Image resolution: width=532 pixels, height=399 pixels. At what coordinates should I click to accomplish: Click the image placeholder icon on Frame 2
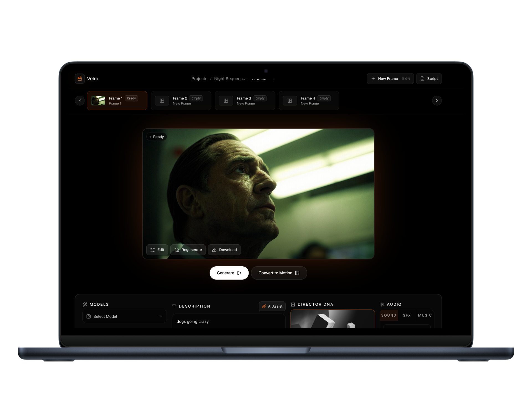point(162,101)
